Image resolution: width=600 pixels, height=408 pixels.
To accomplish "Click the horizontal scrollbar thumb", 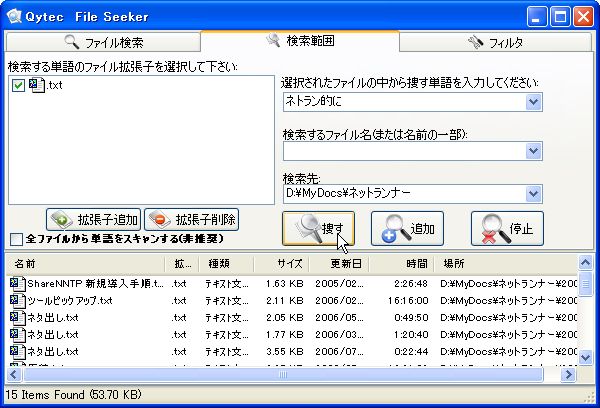I will [283, 374].
